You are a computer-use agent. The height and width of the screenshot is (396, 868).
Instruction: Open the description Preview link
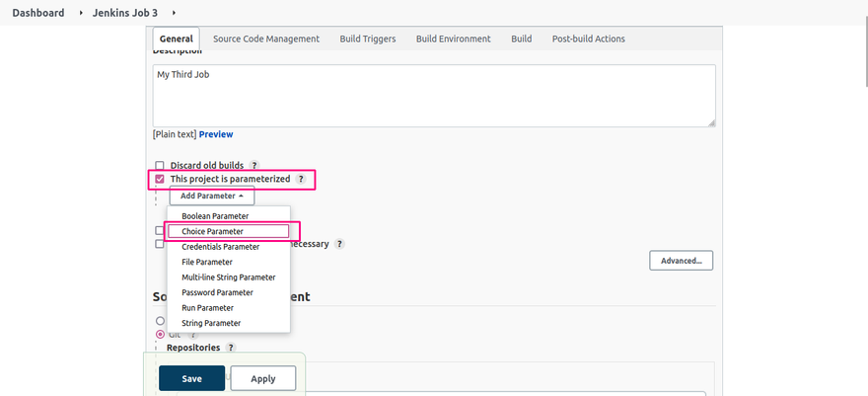tap(216, 134)
